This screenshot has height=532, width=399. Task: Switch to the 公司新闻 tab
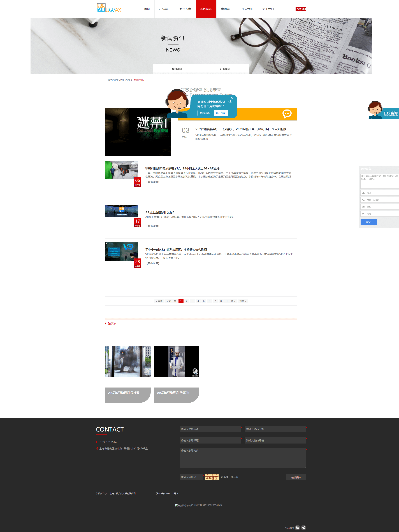(177, 69)
